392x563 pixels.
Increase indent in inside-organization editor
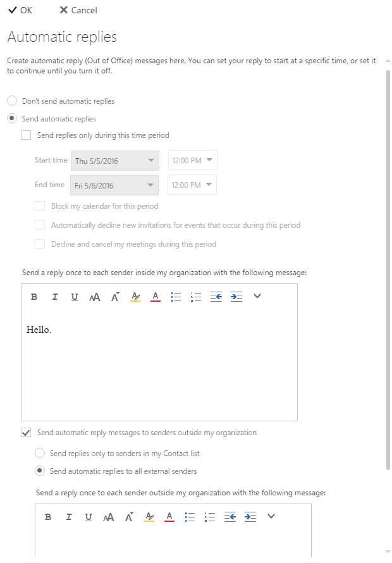point(236,297)
